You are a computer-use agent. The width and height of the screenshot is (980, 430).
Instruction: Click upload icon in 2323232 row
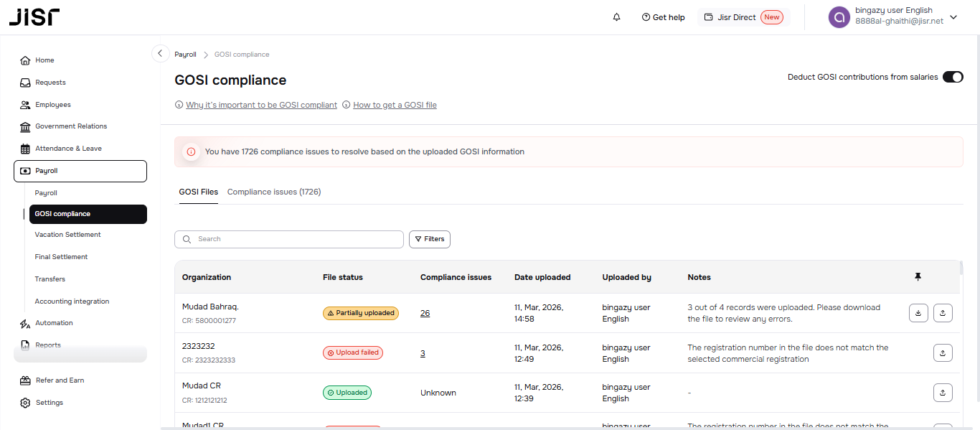point(943,352)
